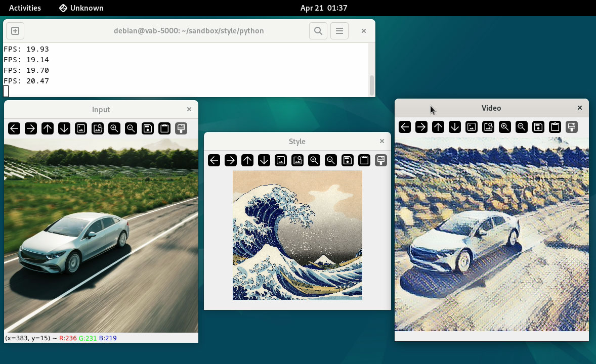Save the image from Input window toolbar
The image size is (596, 364).
pos(147,128)
